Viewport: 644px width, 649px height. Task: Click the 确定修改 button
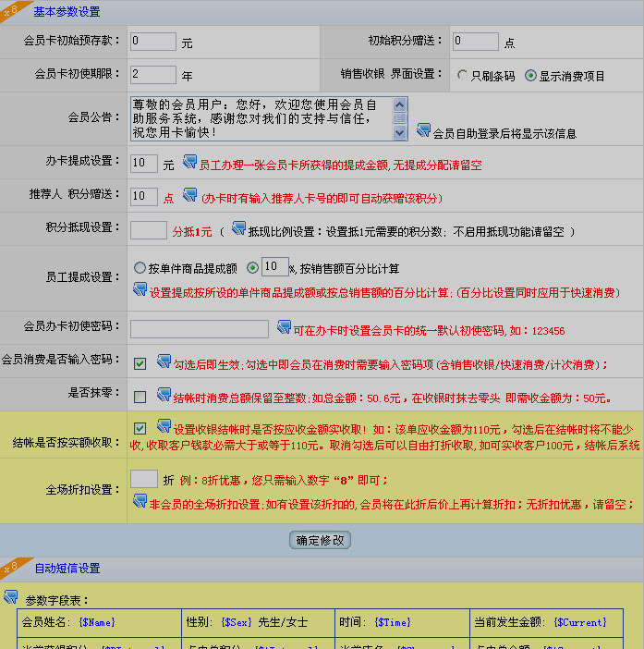[320, 540]
